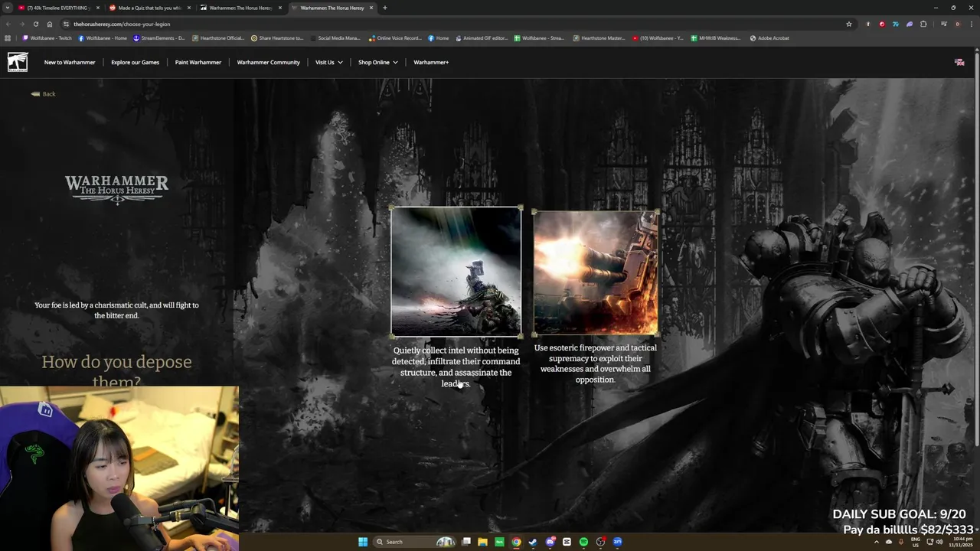
Task: Open the clock and date in taskbar
Action: (961, 542)
